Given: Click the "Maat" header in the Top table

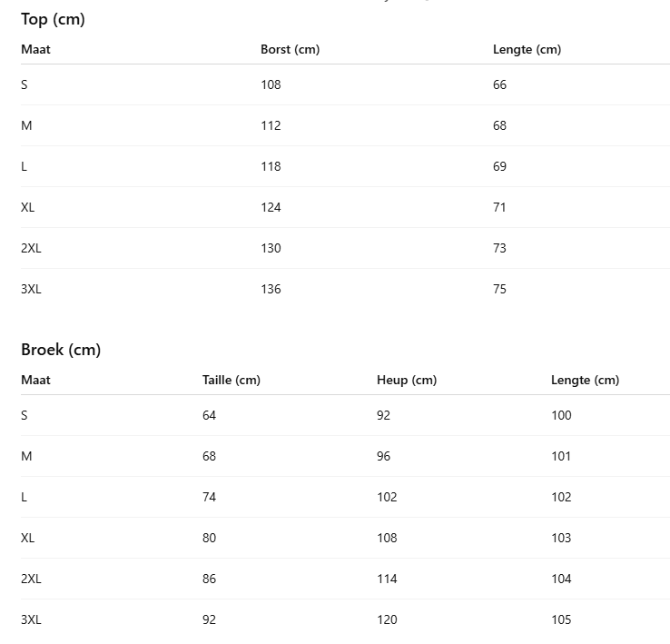Looking at the screenshot, I should (x=35, y=49).
